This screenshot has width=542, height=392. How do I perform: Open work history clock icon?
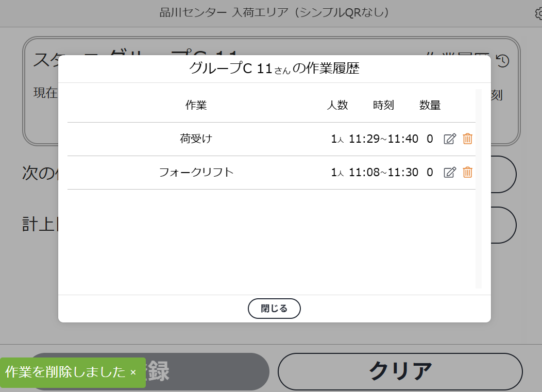[503, 61]
